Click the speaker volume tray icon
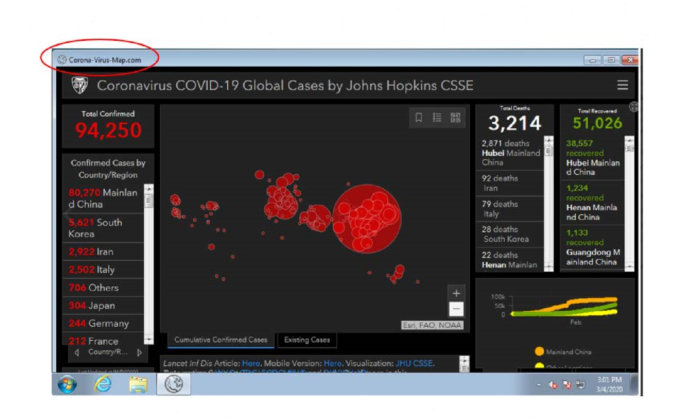698x419 pixels. pyautogui.click(x=553, y=385)
